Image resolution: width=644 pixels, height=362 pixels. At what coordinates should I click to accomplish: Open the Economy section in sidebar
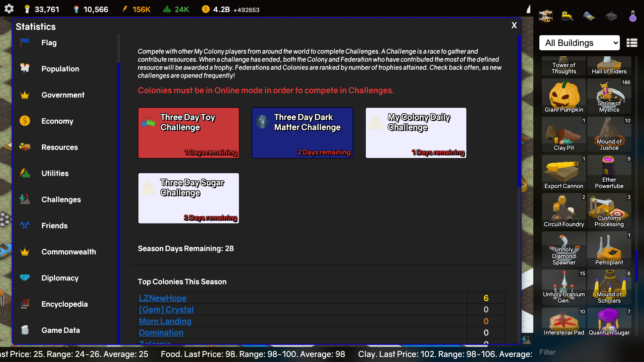click(x=57, y=121)
